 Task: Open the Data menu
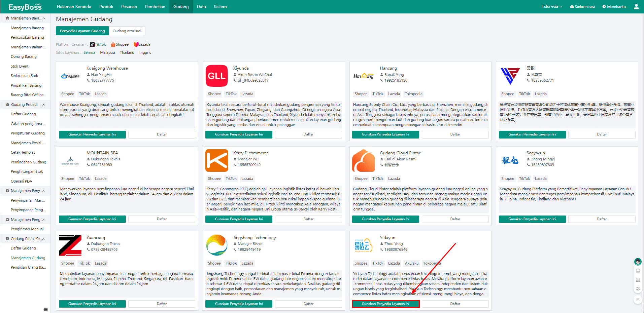[x=201, y=7]
